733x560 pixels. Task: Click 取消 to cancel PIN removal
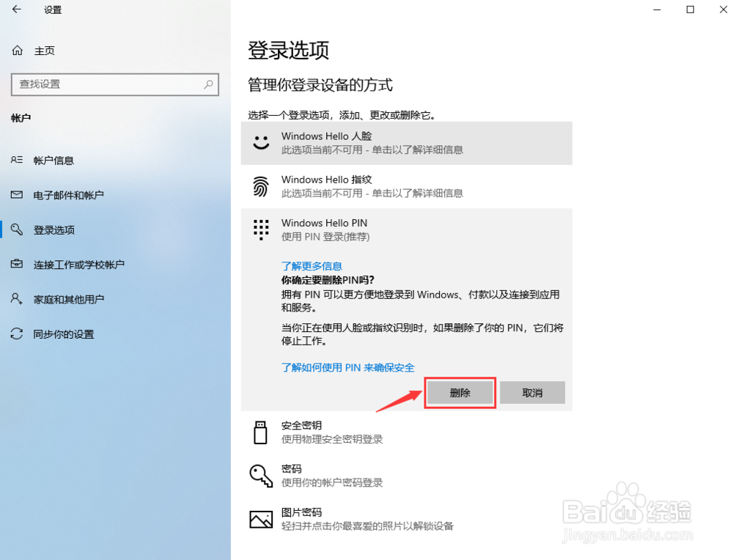pos(532,393)
